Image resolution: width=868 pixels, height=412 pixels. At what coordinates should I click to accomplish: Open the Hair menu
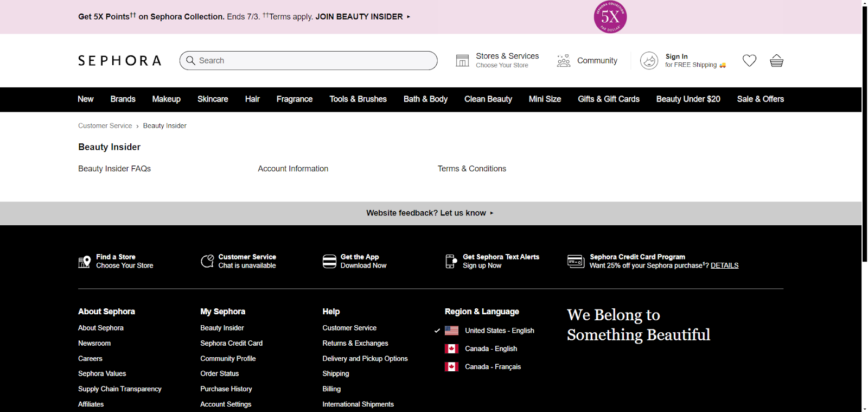click(252, 99)
